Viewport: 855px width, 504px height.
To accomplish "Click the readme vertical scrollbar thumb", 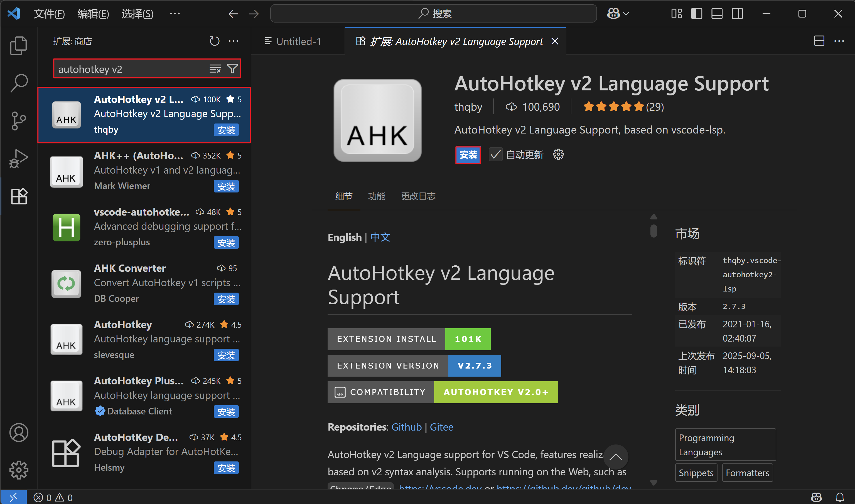I will coord(653,231).
